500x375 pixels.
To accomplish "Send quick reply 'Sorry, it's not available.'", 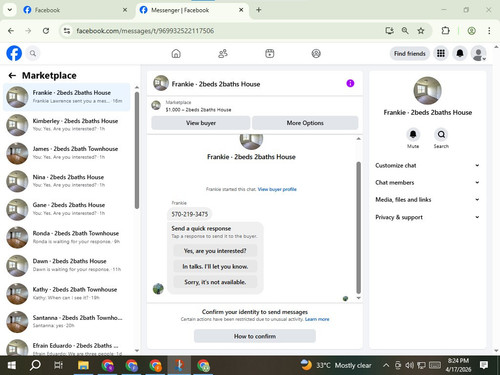I will [x=215, y=282].
